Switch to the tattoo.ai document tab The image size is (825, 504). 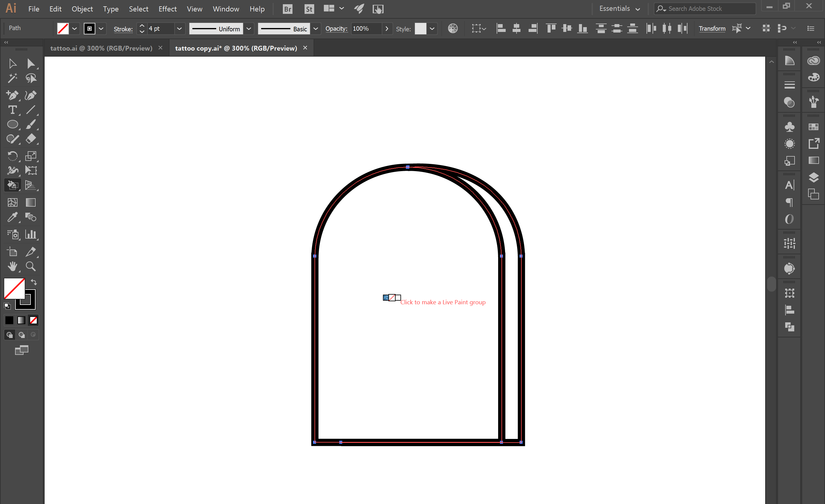click(101, 48)
